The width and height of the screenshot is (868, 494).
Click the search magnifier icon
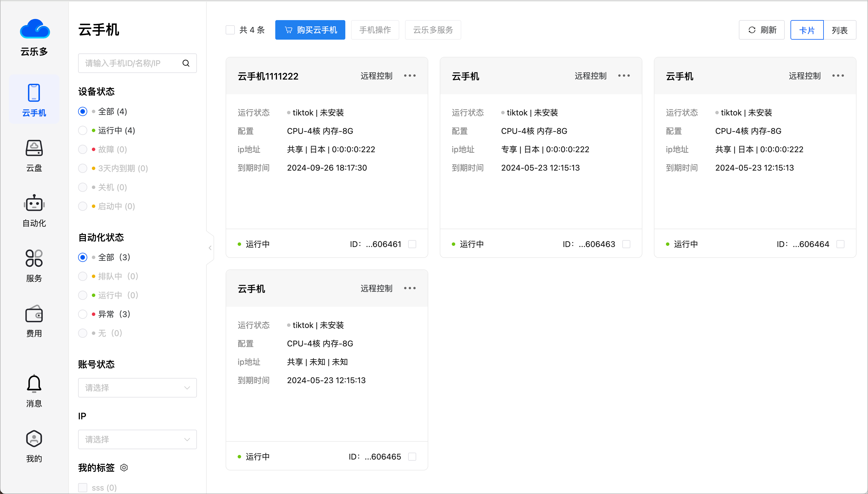(186, 63)
